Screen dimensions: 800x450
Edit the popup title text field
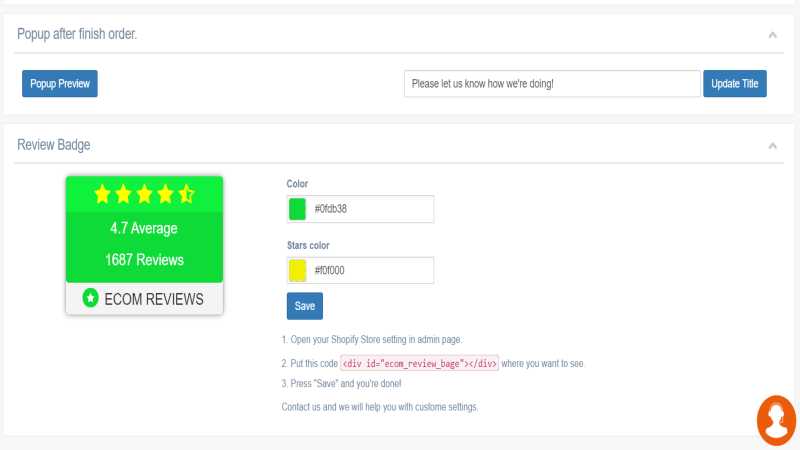[x=552, y=84]
